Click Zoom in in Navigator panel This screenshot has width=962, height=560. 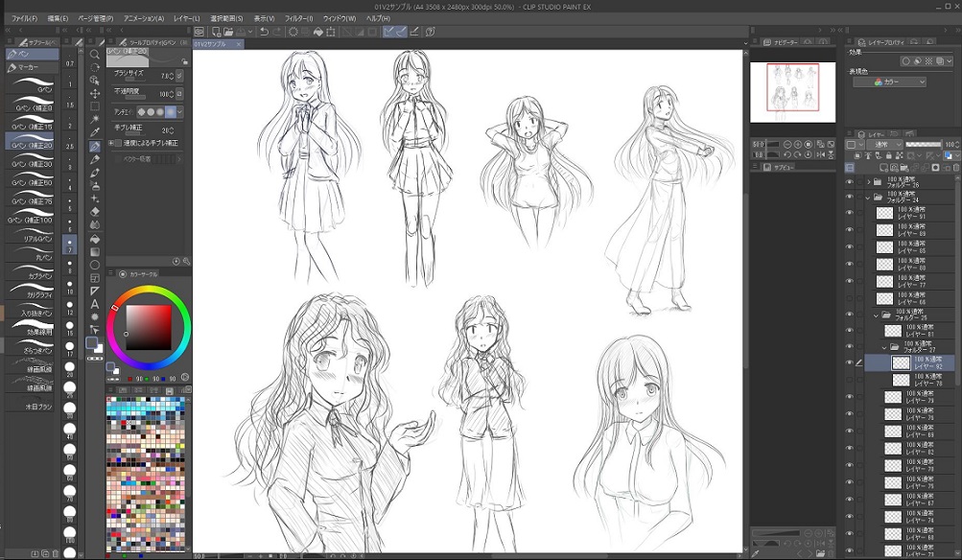click(x=798, y=144)
